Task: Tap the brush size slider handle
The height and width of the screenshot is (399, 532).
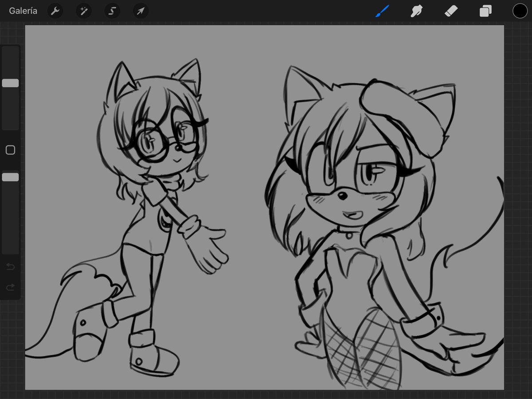Action: pyautogui.click(x=10, y=82)
